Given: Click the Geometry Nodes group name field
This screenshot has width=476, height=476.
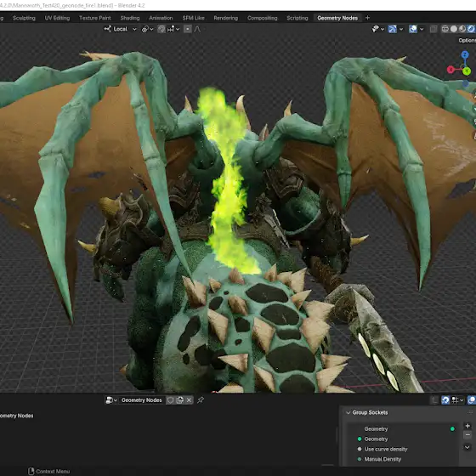Looking at the screenshot, I should tap(141, 400).
